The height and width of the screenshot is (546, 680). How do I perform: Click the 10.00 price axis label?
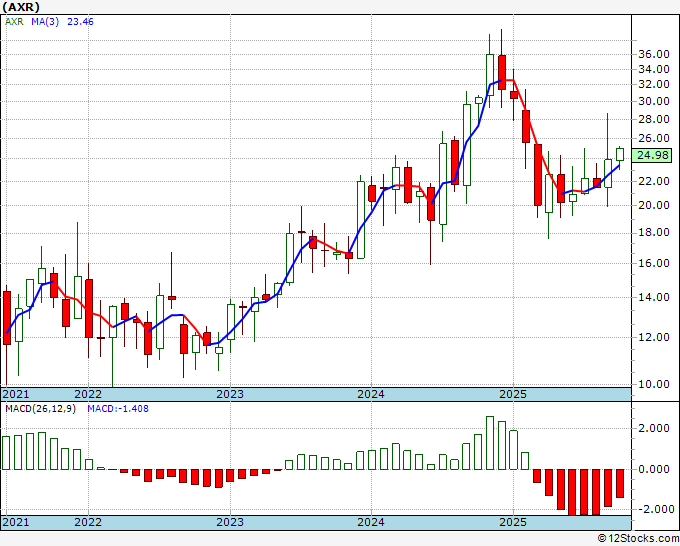(653, 384)
